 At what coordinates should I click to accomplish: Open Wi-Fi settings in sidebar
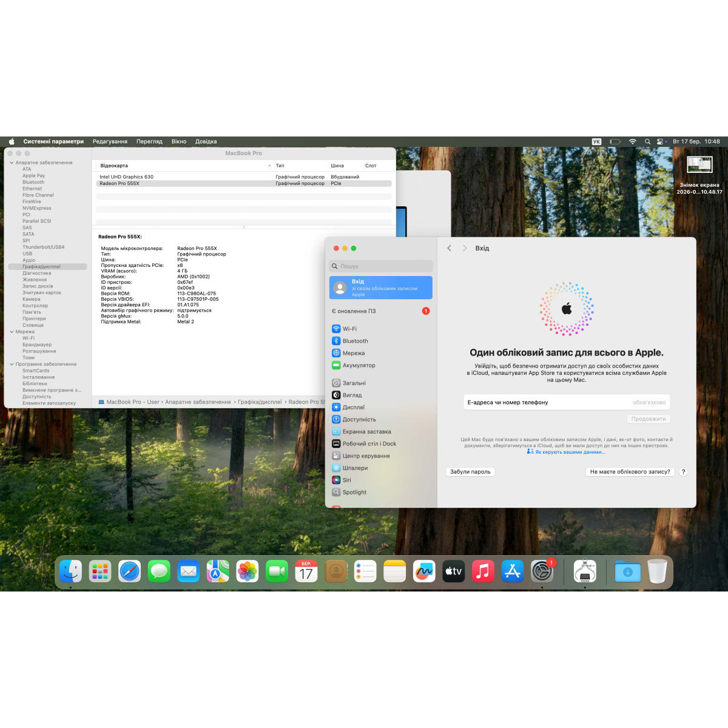tap(381, 329)
